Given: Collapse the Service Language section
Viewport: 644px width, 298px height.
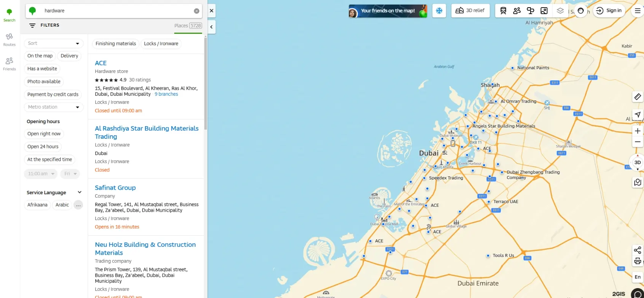Looking at the screenshot, I should [79, 192].
